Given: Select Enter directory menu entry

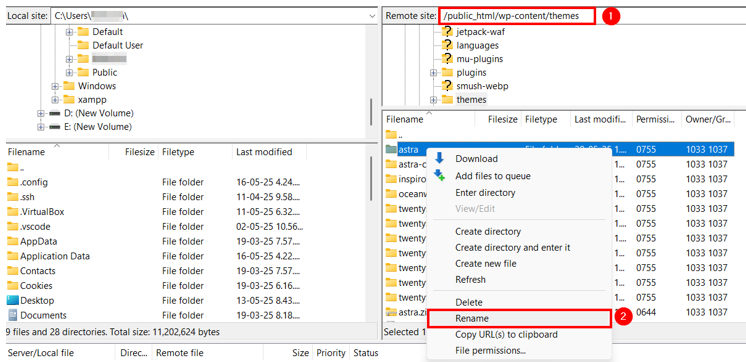Looking at the screenshot, I should (x=485, y=193).
